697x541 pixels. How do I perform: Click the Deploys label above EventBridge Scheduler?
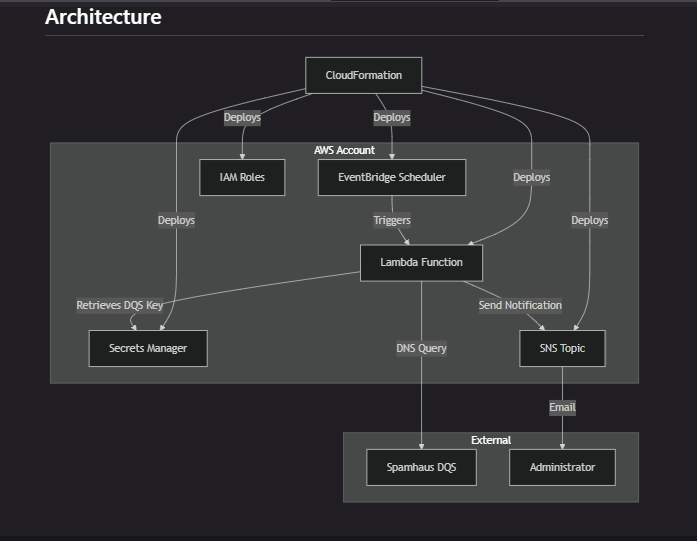pyautogui.click(x=392, y=117)
